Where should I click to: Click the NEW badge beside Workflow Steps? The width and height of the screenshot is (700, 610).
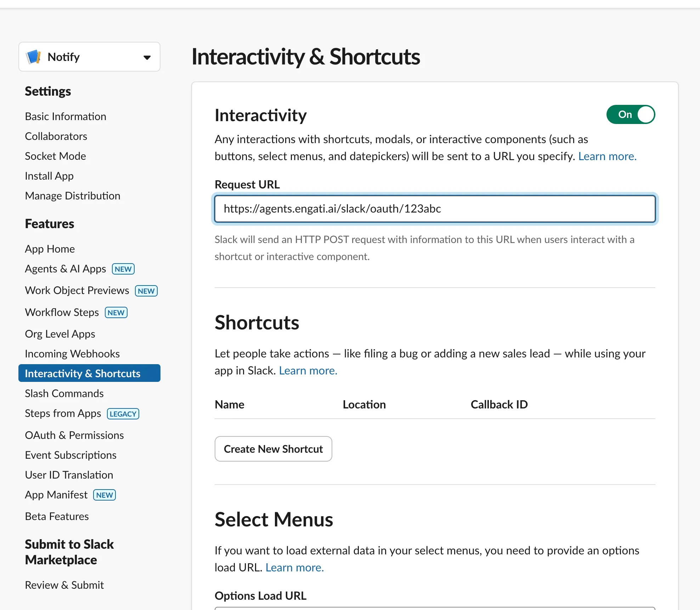point(116,312)
